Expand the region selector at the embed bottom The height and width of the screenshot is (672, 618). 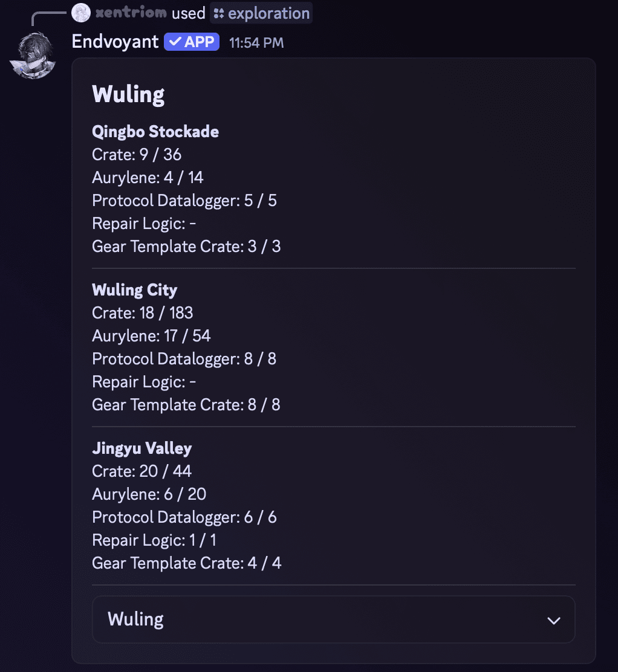pos(333,619)
